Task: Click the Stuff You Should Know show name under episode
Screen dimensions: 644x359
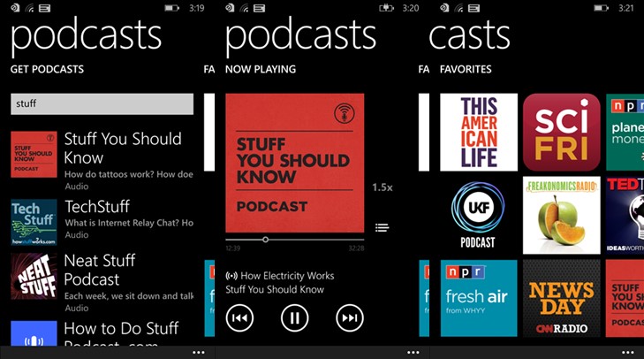Action: coord(275,289)
